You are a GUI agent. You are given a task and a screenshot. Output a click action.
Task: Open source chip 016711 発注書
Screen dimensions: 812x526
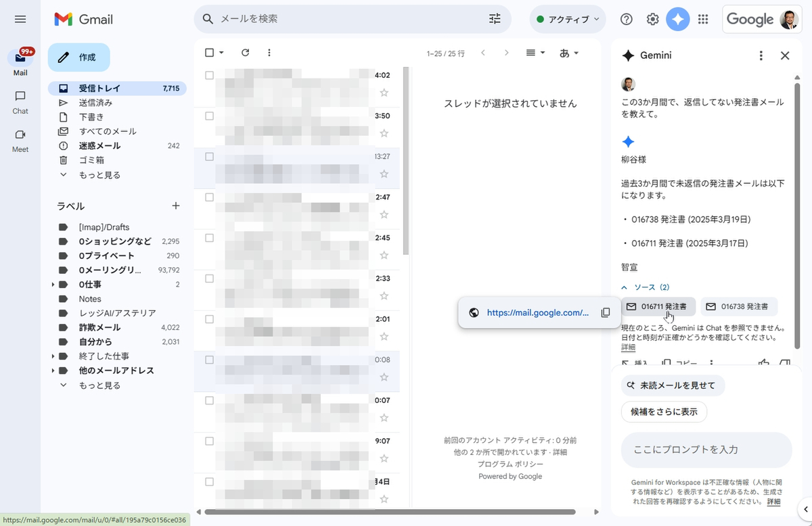click(x=658, y=306)
